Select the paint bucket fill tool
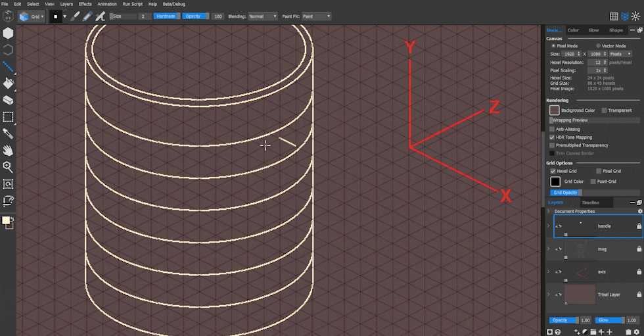This screenshot has height=336, width=644. pos(8,84)
